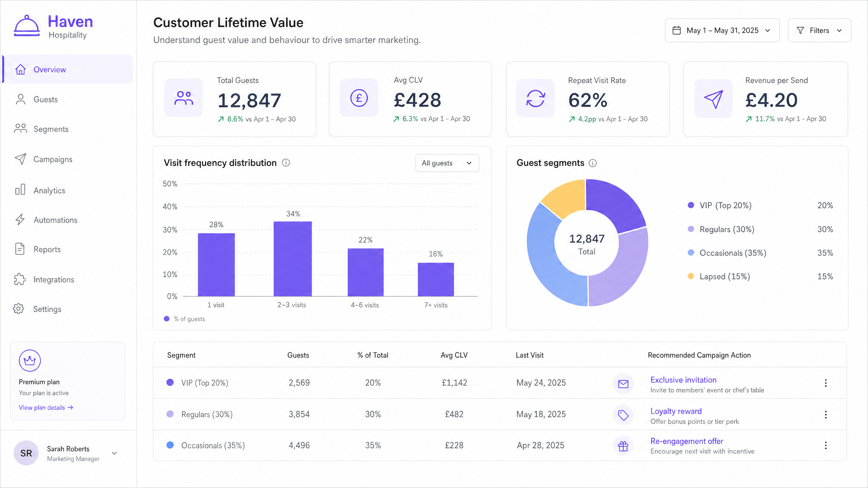Click the Occasionals (35%) legend dot
Image resolution: width=868 pixels, height=488 pixels.
(x=691, y=253)
